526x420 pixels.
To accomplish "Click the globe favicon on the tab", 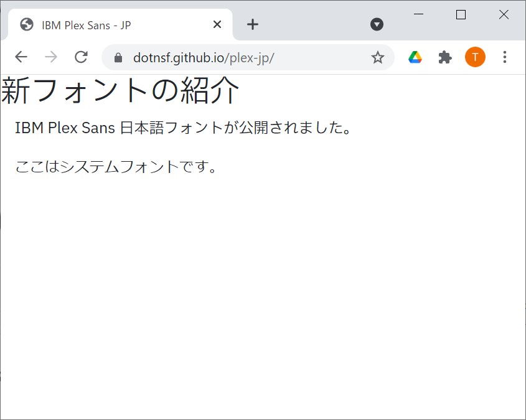I will [x=27, y=24].
